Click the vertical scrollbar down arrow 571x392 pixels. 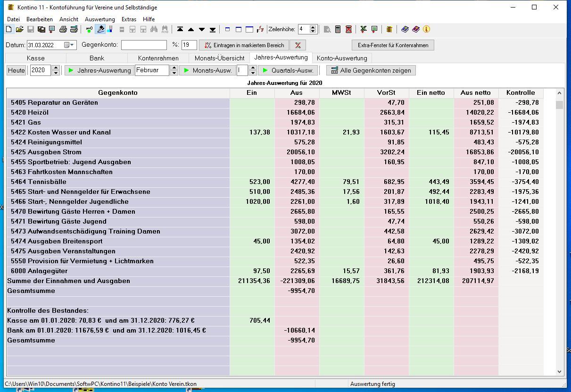560,372
